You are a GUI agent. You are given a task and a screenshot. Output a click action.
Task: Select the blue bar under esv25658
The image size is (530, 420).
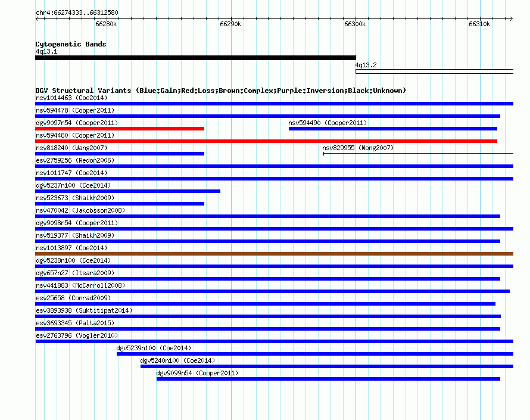[266, 304]
